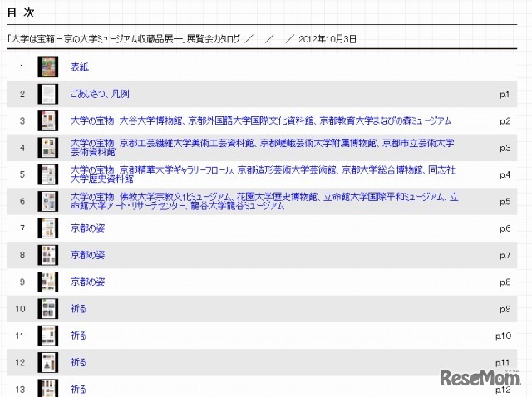Open the 表紙 link
The image size is (532, 397).
(80, 66)
